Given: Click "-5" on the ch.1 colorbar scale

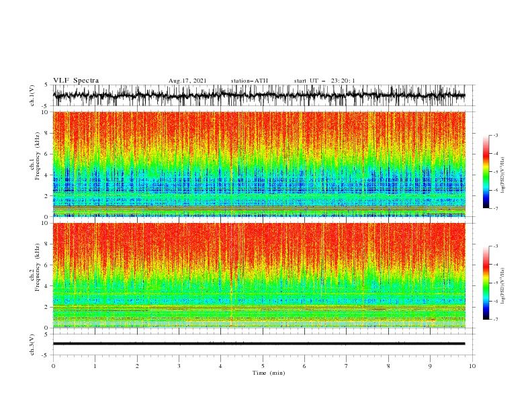Looking at the screenshot, I should [x=496, y=172].
